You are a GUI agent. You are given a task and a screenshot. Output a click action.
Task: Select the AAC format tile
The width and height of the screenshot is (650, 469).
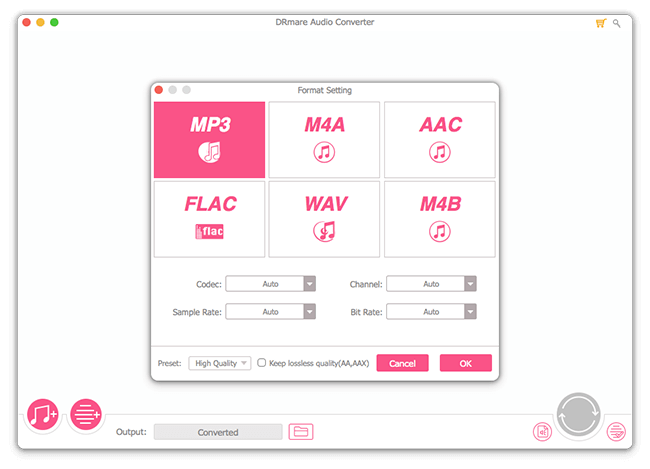(x=440, y=140)
